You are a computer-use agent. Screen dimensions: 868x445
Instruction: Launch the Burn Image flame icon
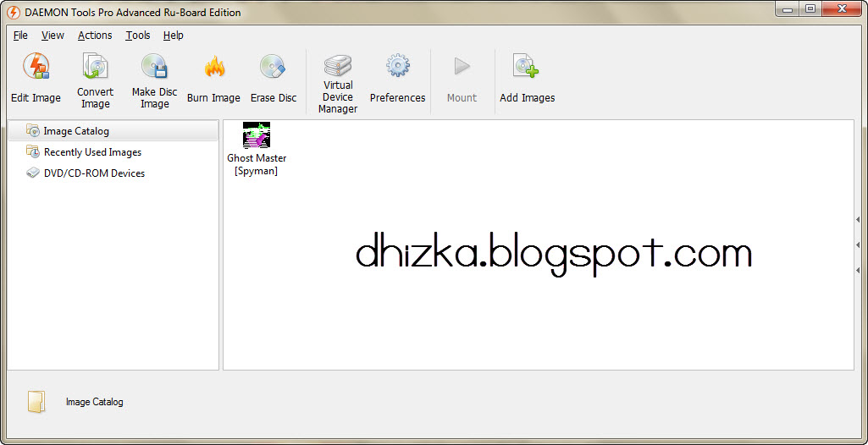point(213,67)
